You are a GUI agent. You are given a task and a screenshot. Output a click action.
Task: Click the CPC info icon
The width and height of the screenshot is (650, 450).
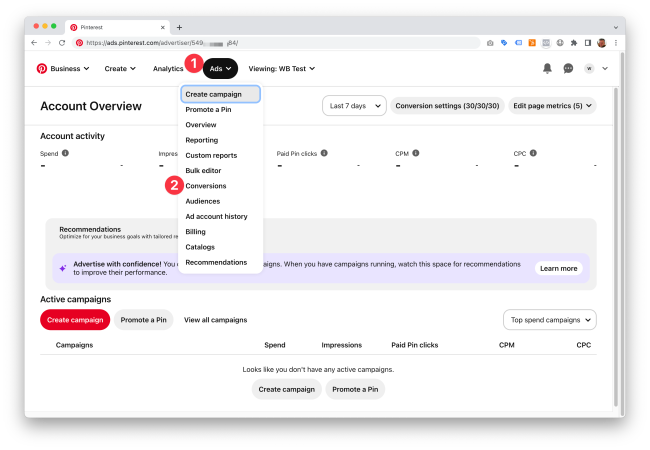(x=533, y=153)
